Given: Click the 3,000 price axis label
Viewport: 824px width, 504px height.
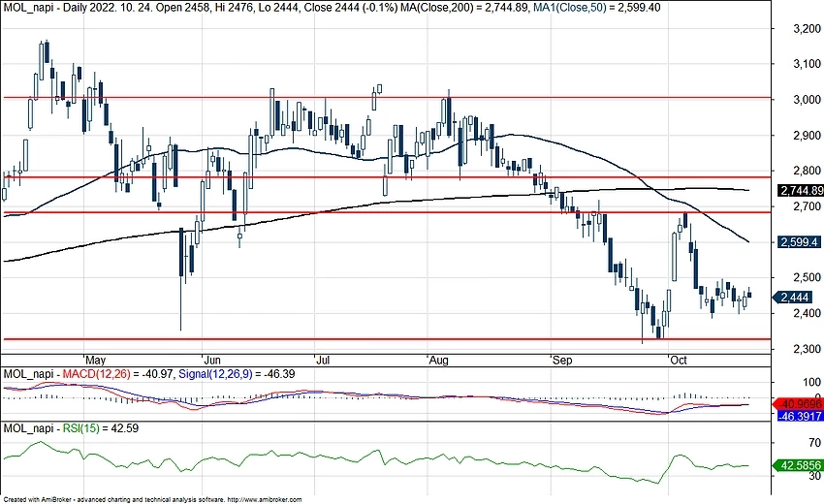Looking at the screenshot, I should (807, 100).
